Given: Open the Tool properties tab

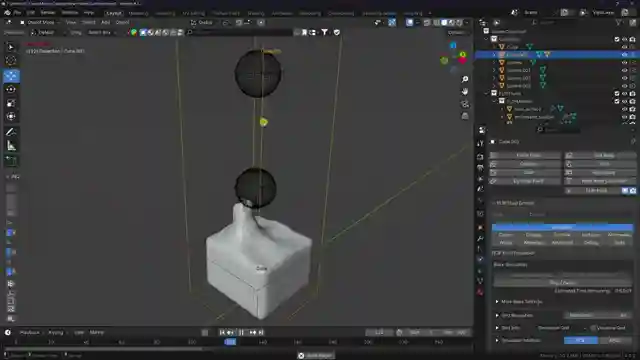Looking at the screenshot, I should click(481, 143).
